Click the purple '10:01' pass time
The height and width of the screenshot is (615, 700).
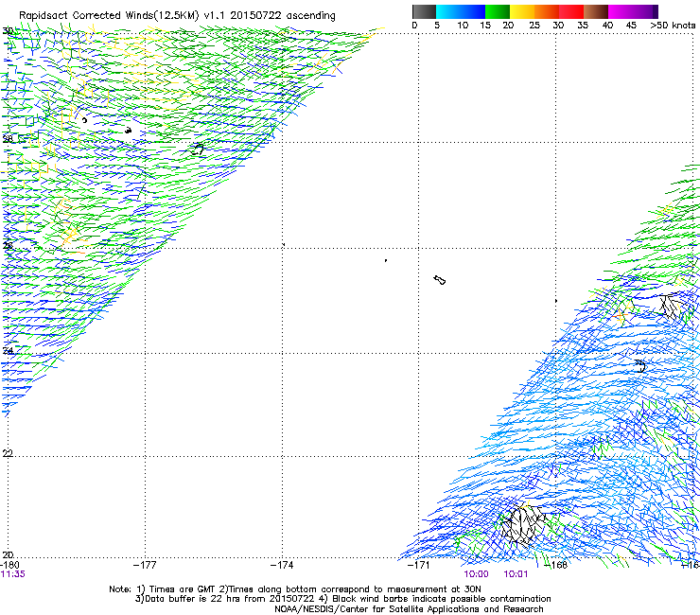point(516,574)
